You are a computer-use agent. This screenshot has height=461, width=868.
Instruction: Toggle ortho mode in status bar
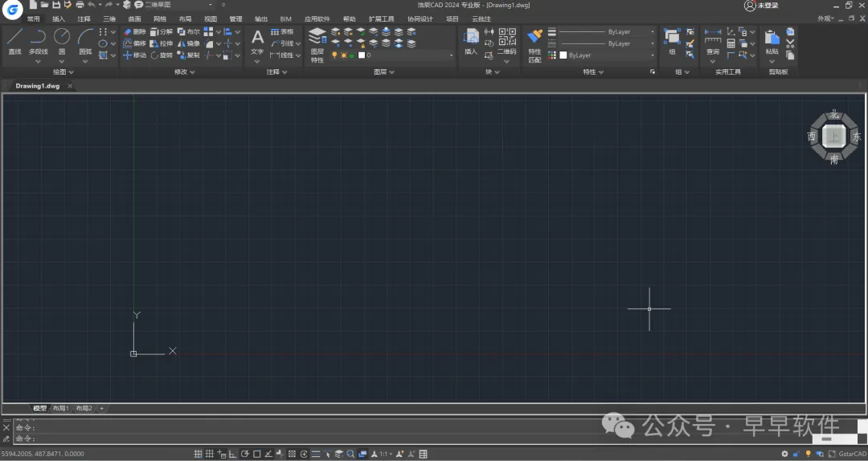coord(233,454)
